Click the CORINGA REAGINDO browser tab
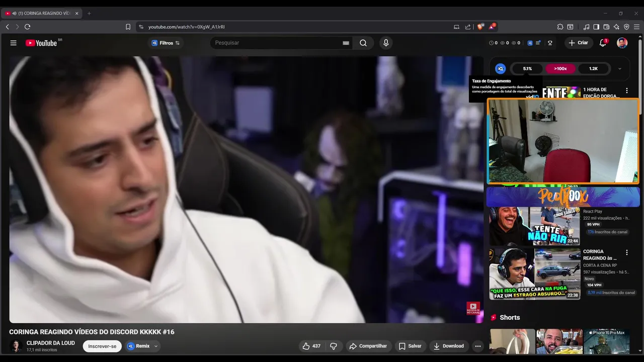The image size is (644, 362). coord(42,13)
